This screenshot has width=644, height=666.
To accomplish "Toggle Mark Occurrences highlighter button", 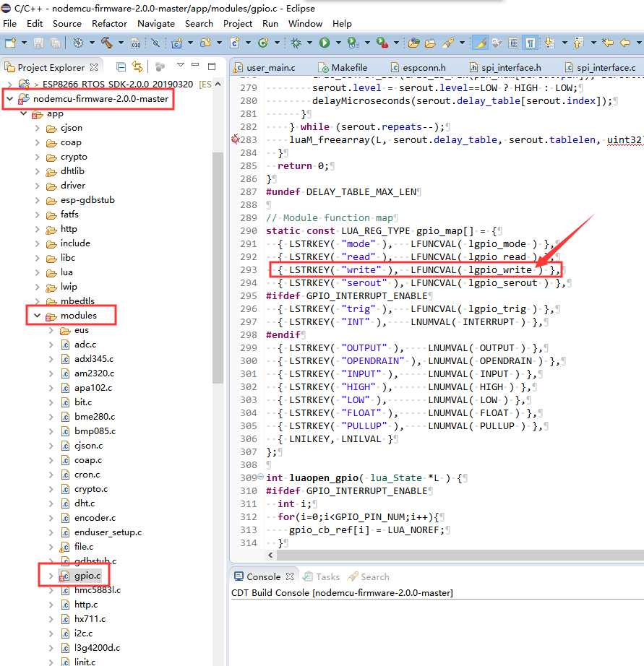I will point(479,43).
